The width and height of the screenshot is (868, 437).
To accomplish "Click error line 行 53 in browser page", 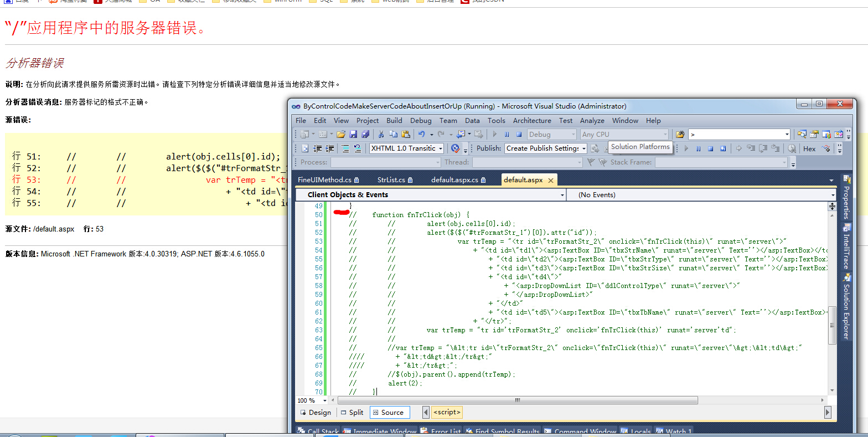I will tap(149, 179).
